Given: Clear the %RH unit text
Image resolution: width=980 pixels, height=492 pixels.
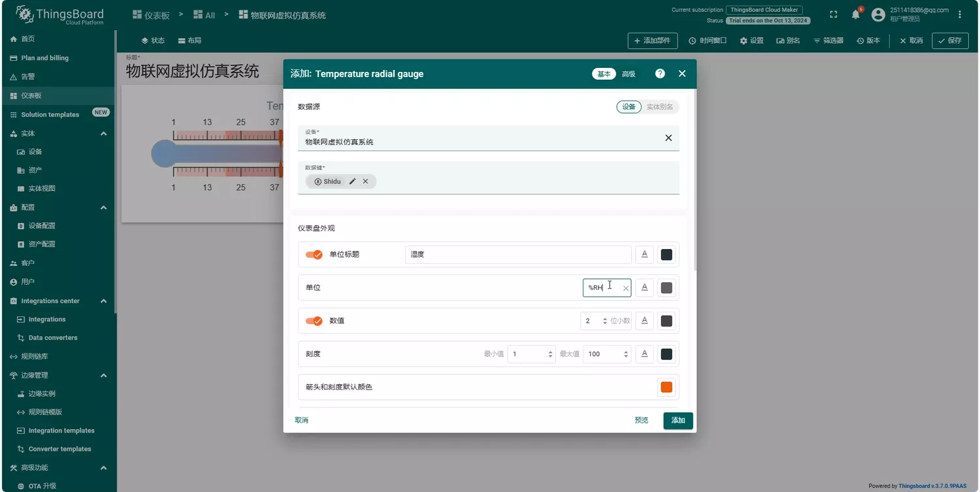Looking at the screenshot, I should pos(625,288).
